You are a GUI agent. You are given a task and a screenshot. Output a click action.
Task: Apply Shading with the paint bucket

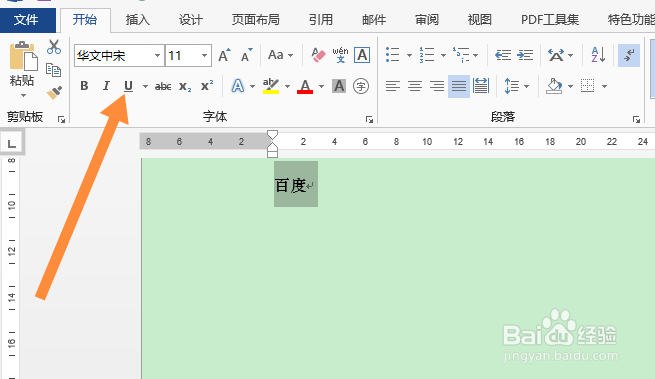pos(555,86)
